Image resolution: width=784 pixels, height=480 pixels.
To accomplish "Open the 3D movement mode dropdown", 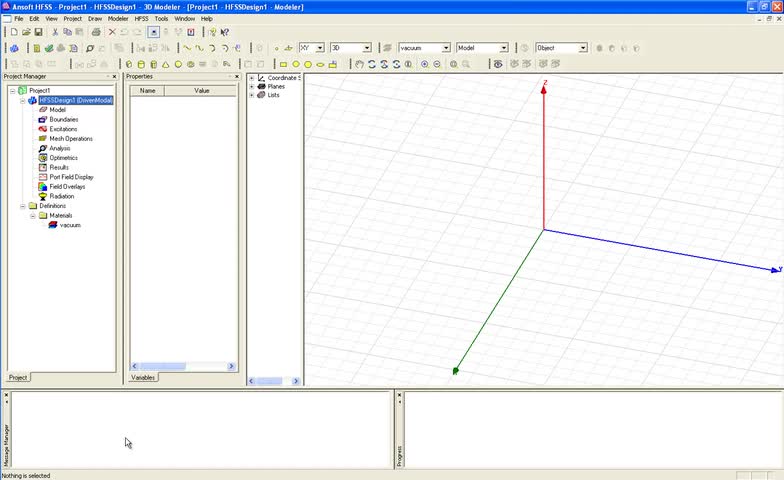I will [x=366, y=48].
